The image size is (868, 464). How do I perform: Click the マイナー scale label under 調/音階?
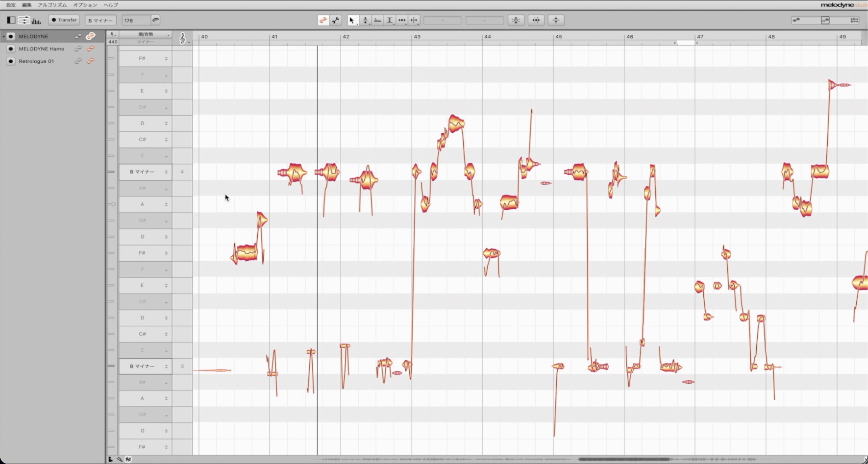pos(146,42)
